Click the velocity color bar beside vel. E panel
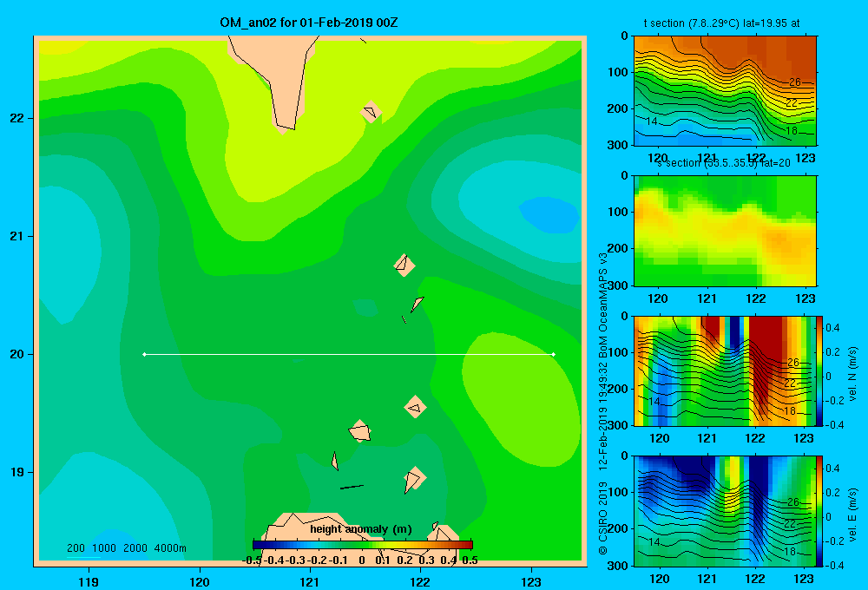This screenshot has height=590, width=868. (819, 510)
